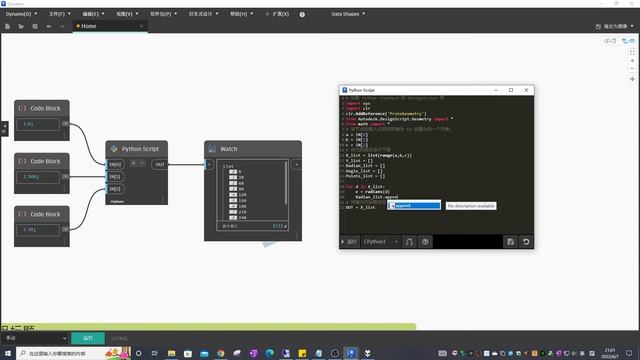Image resolution: width=640 pixels, height=360 pixels.
Task: Click the Watch node icon
Action: [x=212, y=149]
